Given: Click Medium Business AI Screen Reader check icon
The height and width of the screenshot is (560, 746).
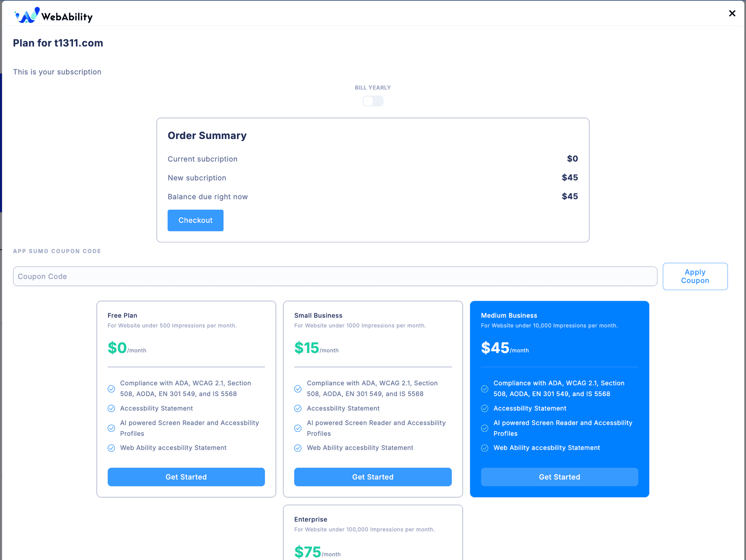Looking at the screenshot, I should pos(485,428).
